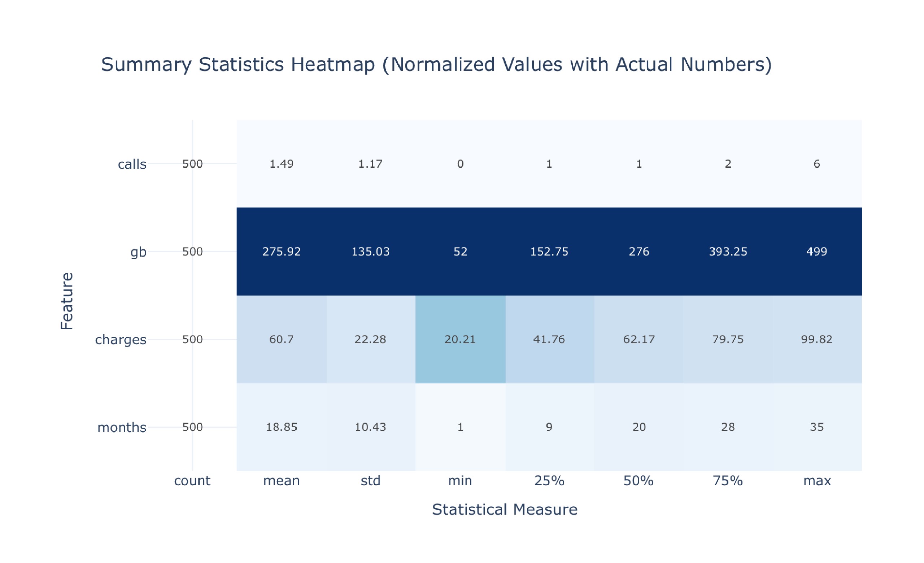Screen dimensions: 924x563
Task: Click the "Statistical Measure" axis title
Action: coord(504,509)
